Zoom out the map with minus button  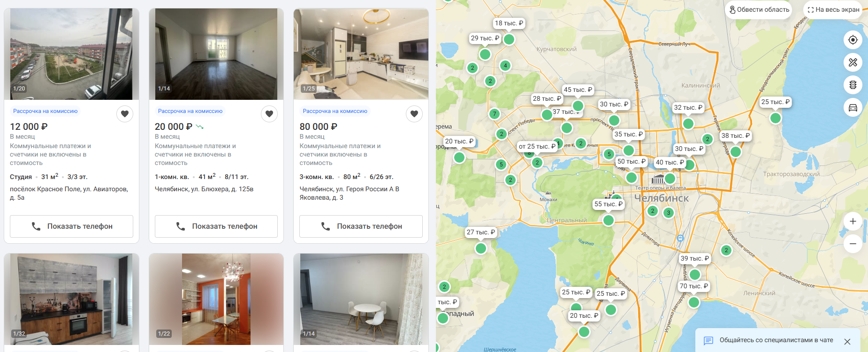coord(853,244)
